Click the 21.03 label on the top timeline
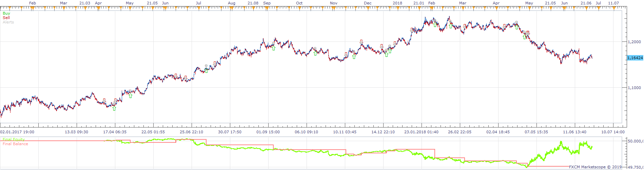 click(x=85, y=3)
